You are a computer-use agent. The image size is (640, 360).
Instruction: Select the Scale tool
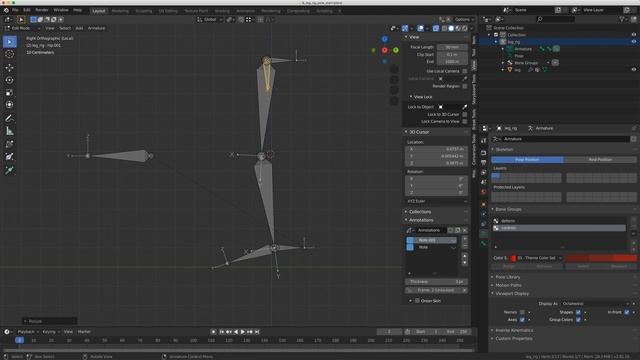[9, 93]
